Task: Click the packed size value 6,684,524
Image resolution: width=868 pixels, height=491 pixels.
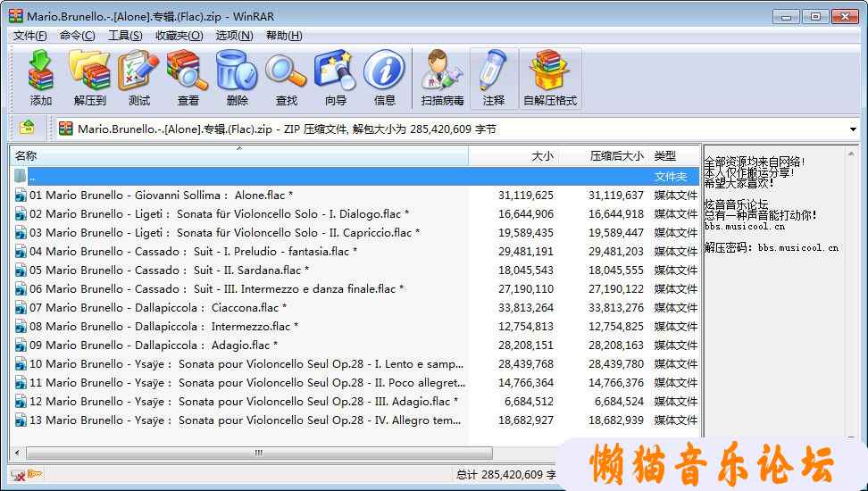Action: pos(619,402)
